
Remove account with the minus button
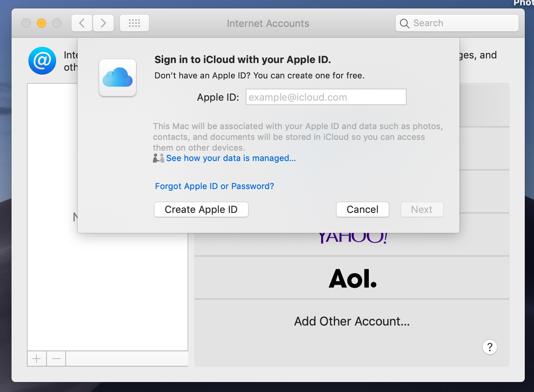(x=56, y=359)
